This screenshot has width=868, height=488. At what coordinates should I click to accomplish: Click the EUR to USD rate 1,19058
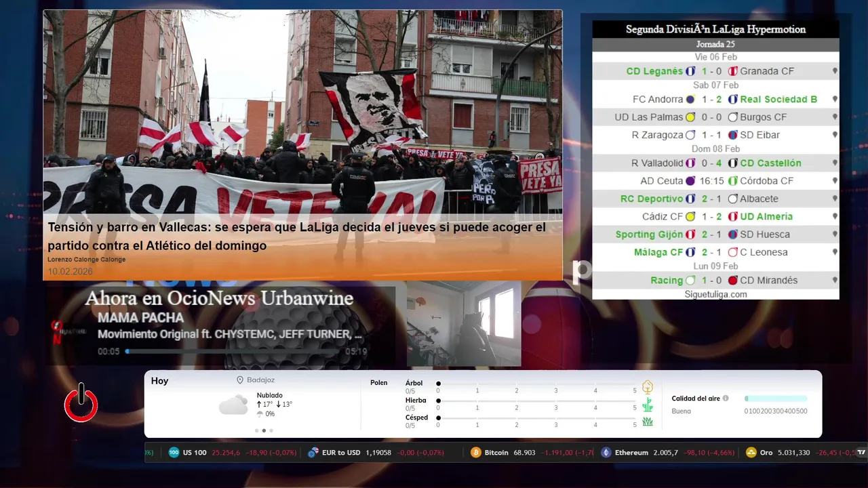click(x=378, y=452)
